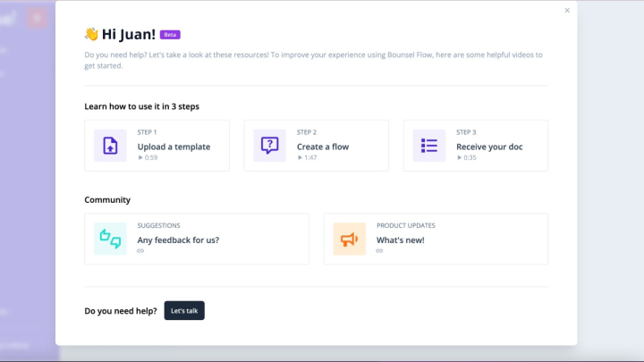Open Any feedback for us? link
The height and width of the screenshot is (362, 644).
pos(178,240)
